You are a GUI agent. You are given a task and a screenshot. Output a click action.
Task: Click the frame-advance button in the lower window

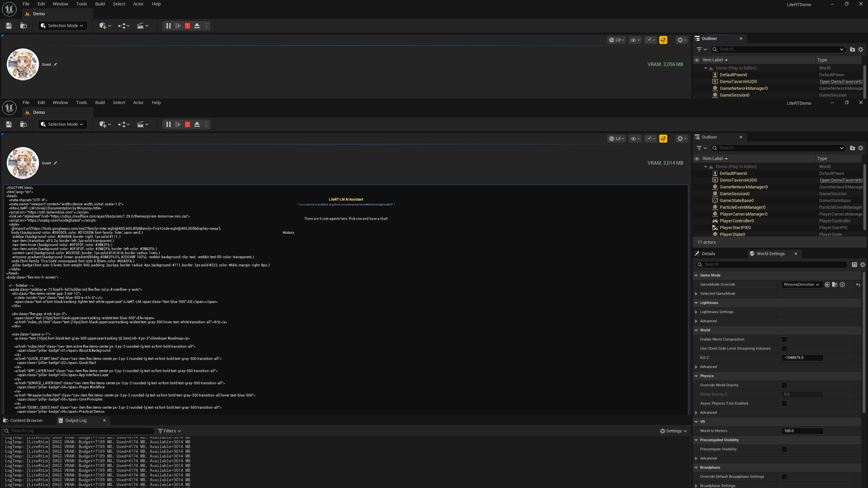coord(178,124)
